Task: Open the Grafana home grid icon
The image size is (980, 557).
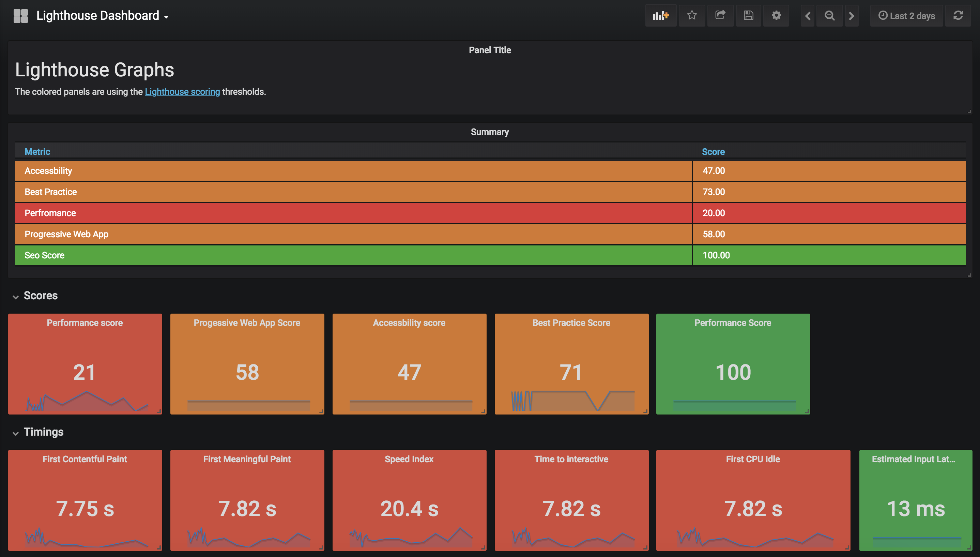Action: [21, 16]
